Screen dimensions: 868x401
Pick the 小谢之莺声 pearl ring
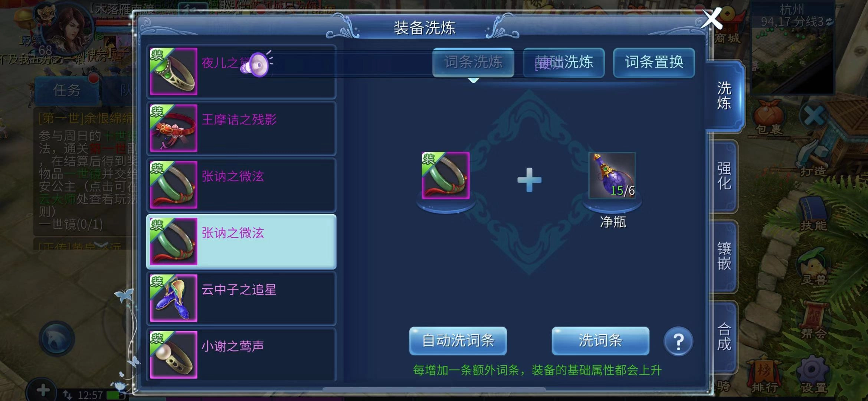242,355
